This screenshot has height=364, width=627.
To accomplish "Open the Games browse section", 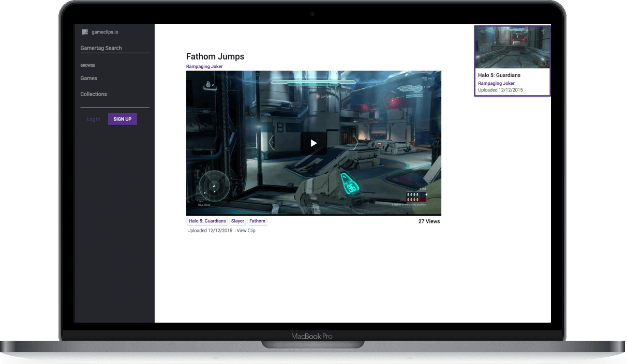I will 89,78.
